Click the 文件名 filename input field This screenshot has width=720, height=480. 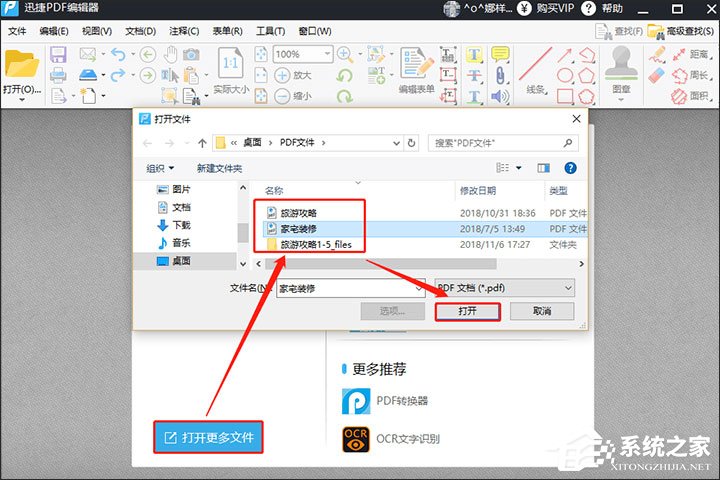(x=350, y=288)
